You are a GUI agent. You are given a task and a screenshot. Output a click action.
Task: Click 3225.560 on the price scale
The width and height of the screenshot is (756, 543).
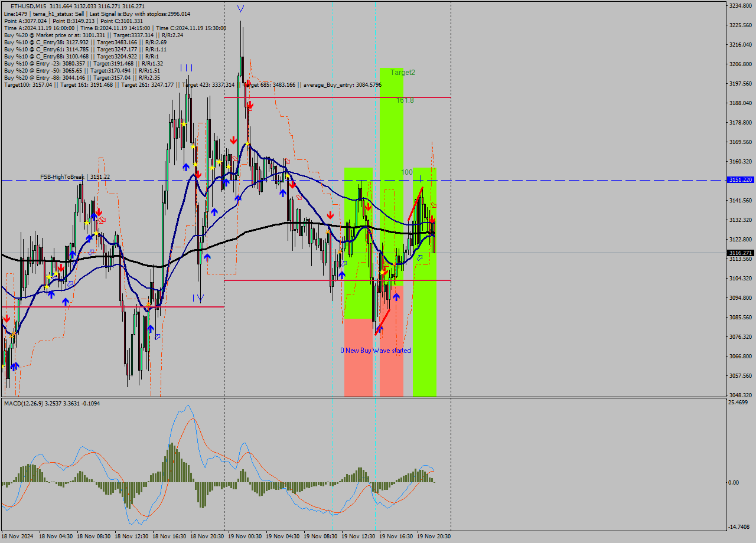coord(741,25)
